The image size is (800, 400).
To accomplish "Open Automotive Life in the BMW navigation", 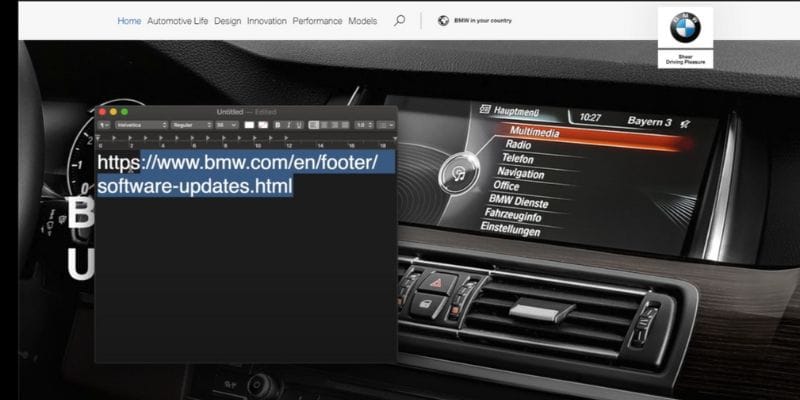I will coord(178,21).
